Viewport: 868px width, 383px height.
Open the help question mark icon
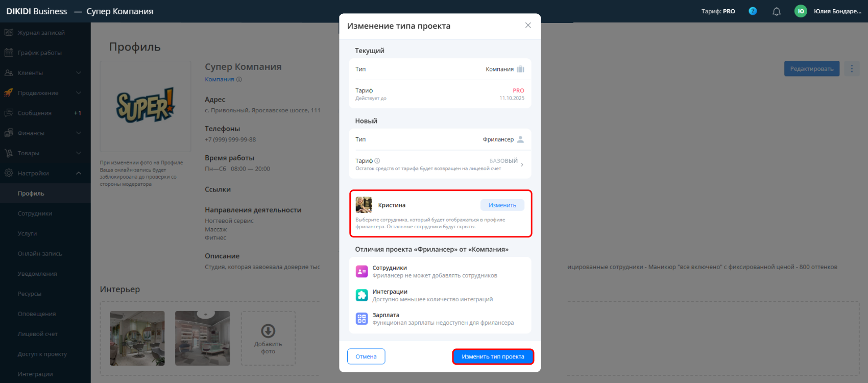pos(753,11)
